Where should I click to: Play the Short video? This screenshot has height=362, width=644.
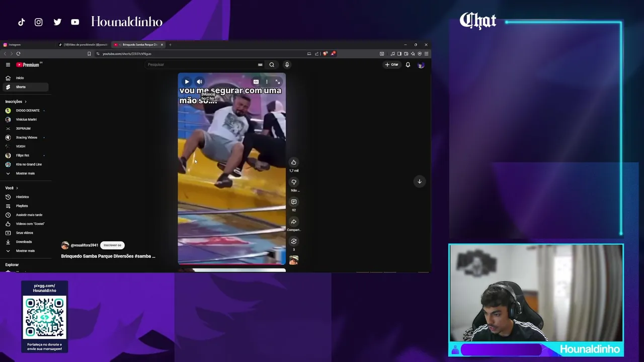click(x=187, y=81)
